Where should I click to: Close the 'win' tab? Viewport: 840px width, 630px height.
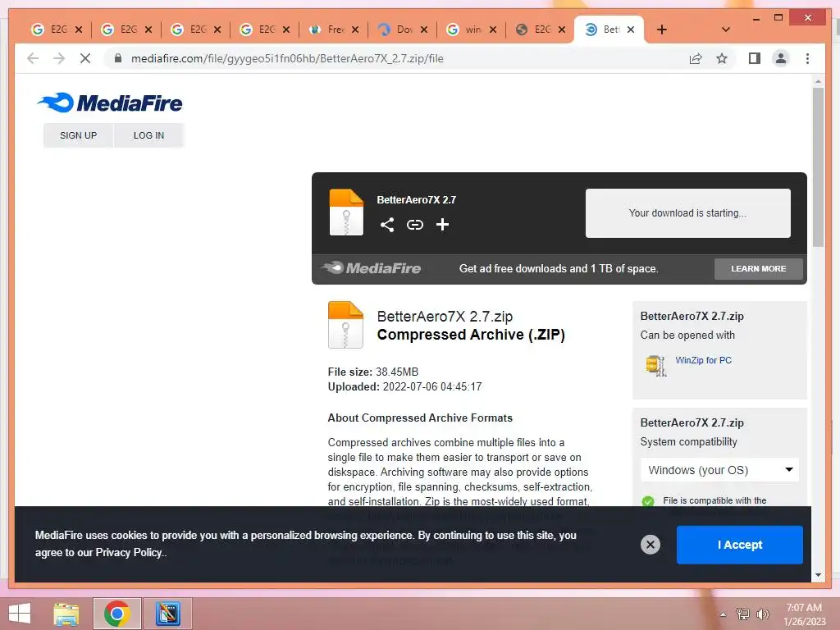493,30
